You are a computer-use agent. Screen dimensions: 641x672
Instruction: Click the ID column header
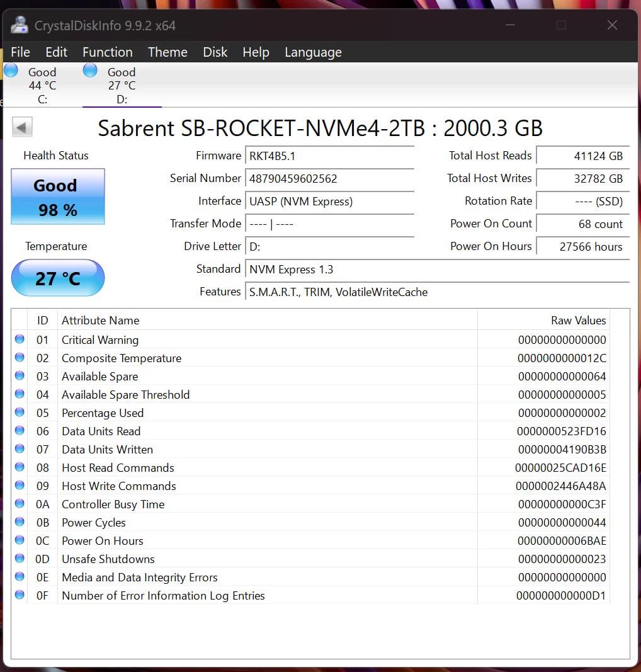42,320
